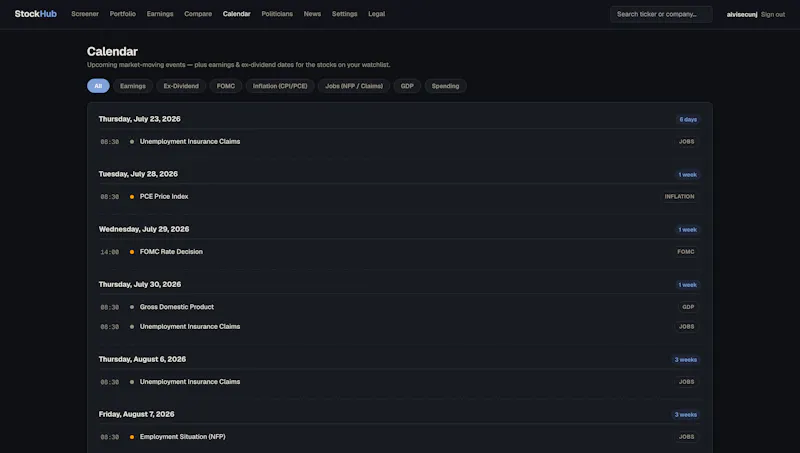Open the Legal page link
Image resolution: width=800 pixels, height=453 pixels.
pos(377,14)
